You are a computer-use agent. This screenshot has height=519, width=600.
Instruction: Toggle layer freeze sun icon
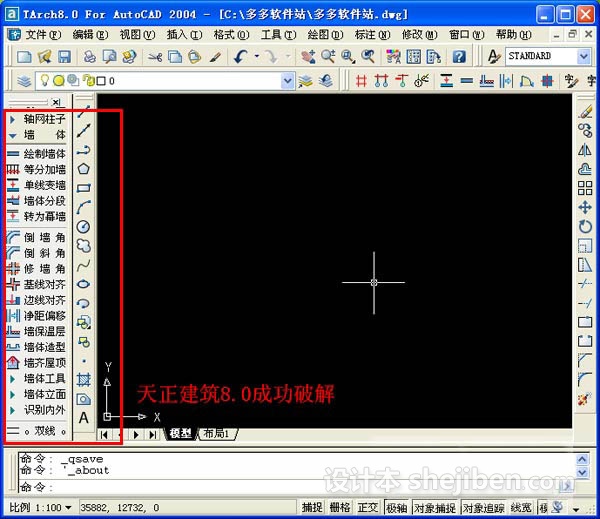[x=59, y=80]
